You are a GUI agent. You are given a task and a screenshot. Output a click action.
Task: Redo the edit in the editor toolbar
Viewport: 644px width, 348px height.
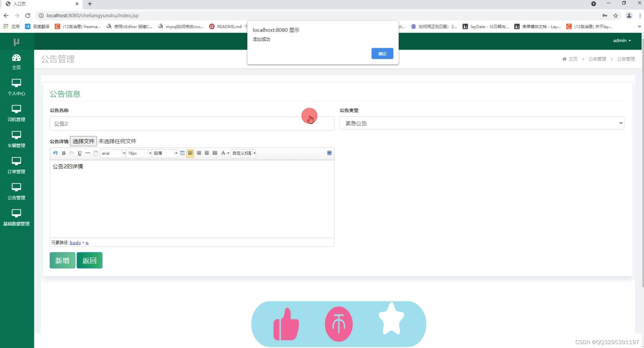coord(71,153)
